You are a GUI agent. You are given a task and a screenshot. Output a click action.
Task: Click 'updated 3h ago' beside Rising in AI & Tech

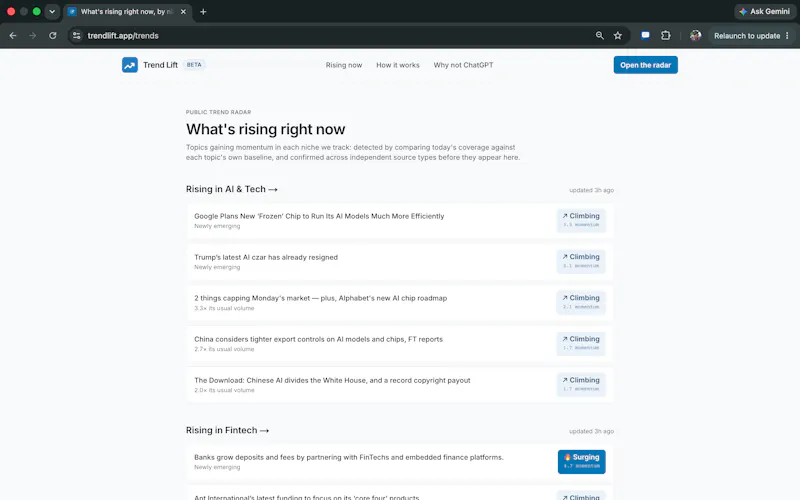point(591,190)
